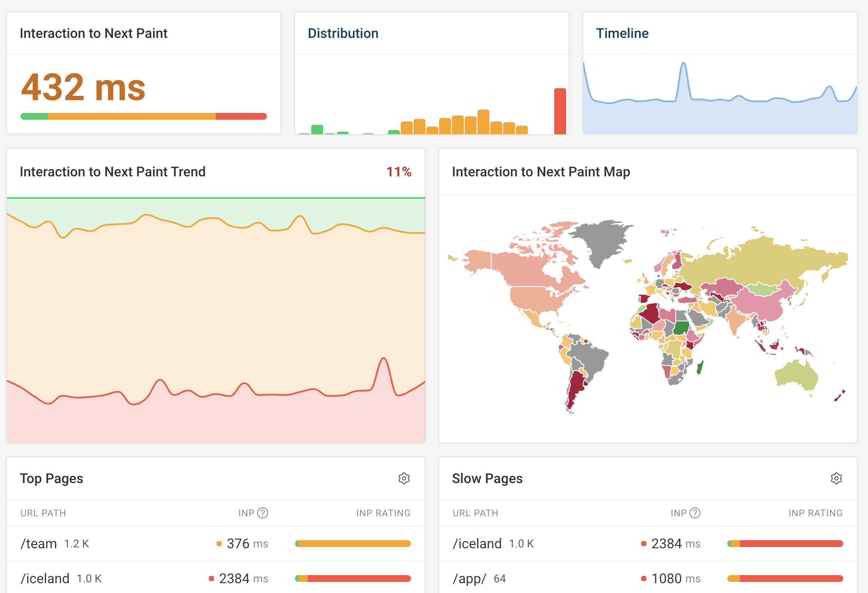Sort by INP RATING in Slow Pages
Screen dimensions: 868x593
[815, 513]
